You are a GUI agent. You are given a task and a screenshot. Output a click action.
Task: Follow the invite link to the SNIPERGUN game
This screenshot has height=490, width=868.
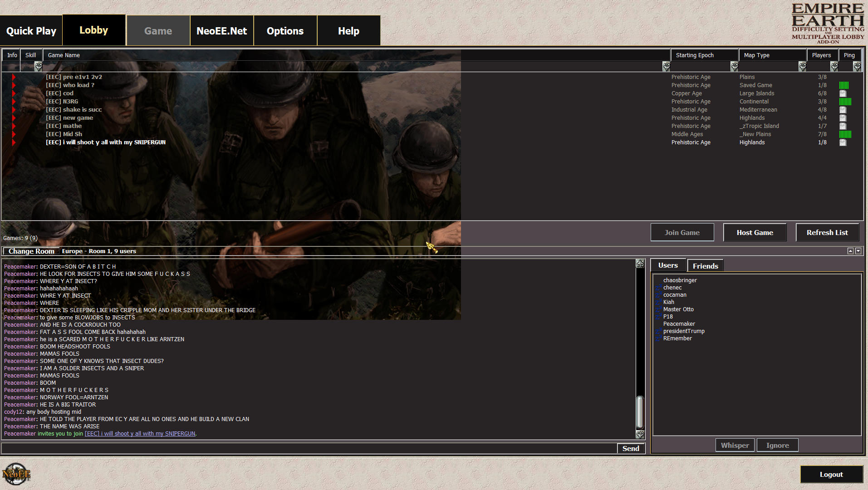tap(140, 434)
